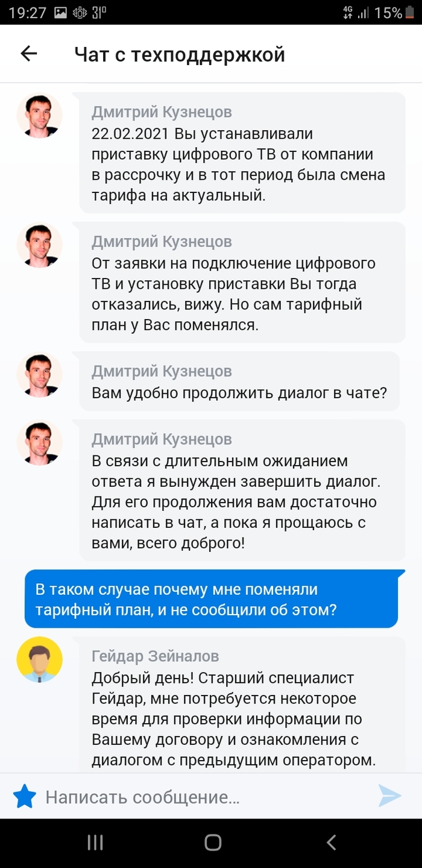Tap avatar next to 'Вам удобно продолжить' message
This screenshot has height=868, width=422.
pos(39,375)
